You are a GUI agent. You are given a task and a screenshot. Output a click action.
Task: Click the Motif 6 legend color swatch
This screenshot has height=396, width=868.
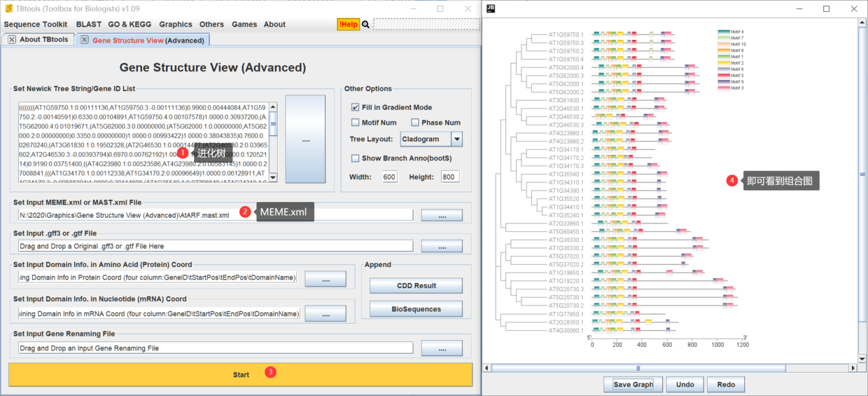click(724, 69)
